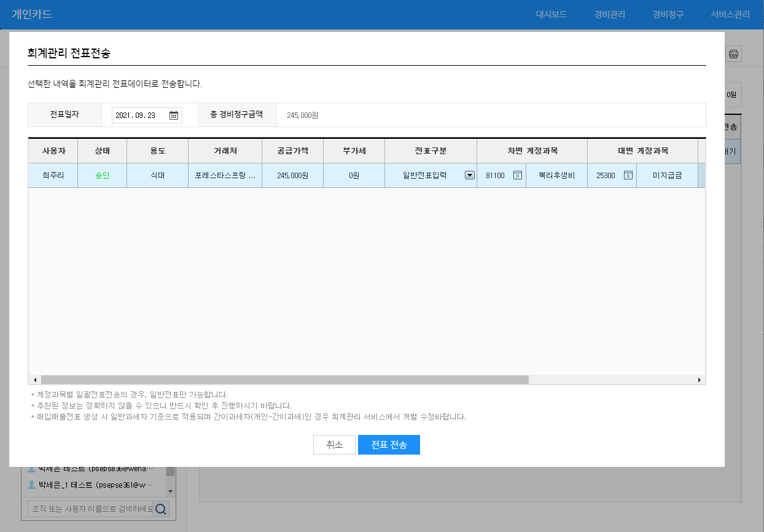Viewport: 764px width, 532px height.
Task: Select the 최주리 row in the table
Action: (x=53, y=175)
